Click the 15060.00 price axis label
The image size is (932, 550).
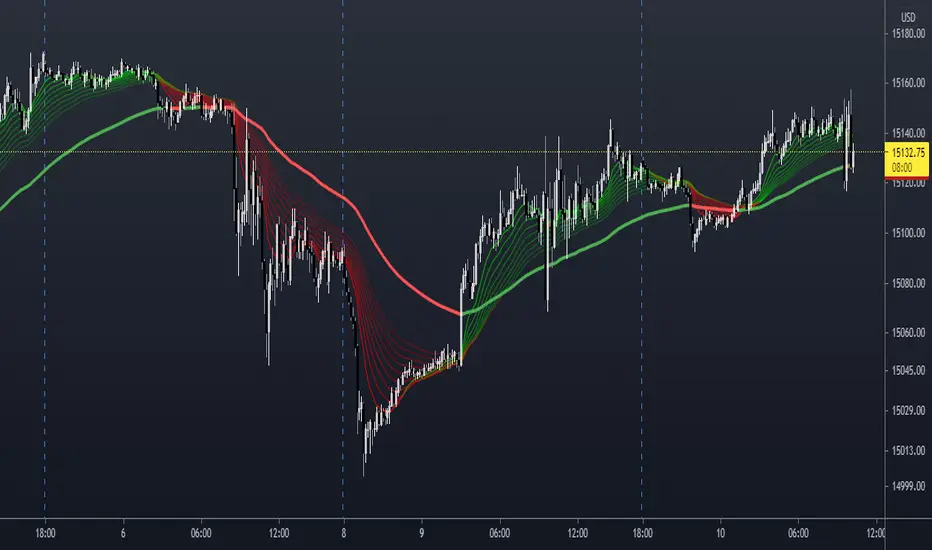[908, 332]
